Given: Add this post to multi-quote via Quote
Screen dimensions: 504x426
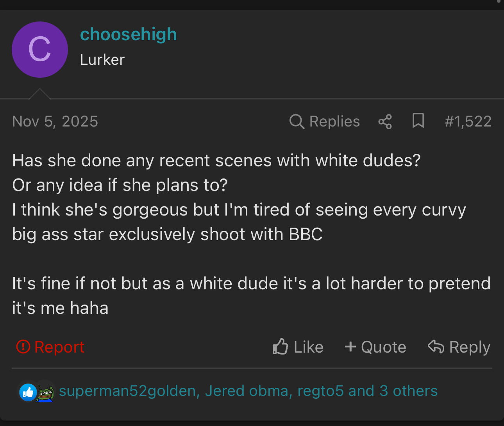Looking at the screenshot, I should point(383,347).
